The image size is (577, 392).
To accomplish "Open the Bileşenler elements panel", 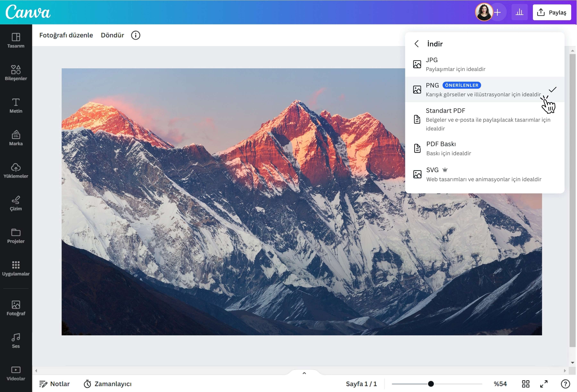I will 16,73.
